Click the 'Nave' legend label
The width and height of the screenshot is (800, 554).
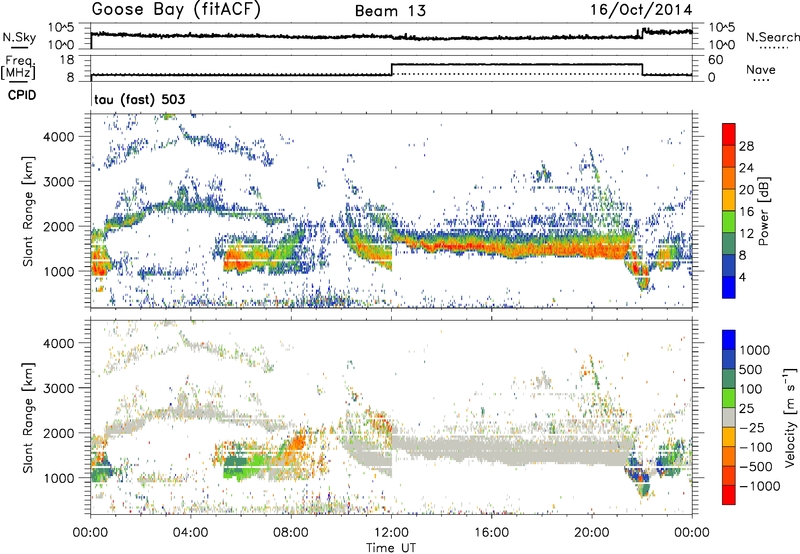(761, 70)
